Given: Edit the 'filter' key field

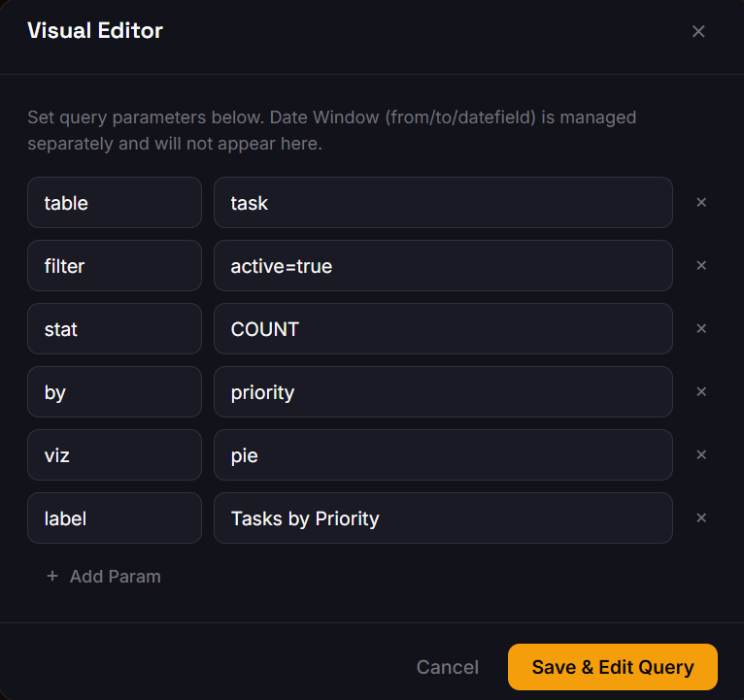Looking at the screenshot, I should point(115,266).
